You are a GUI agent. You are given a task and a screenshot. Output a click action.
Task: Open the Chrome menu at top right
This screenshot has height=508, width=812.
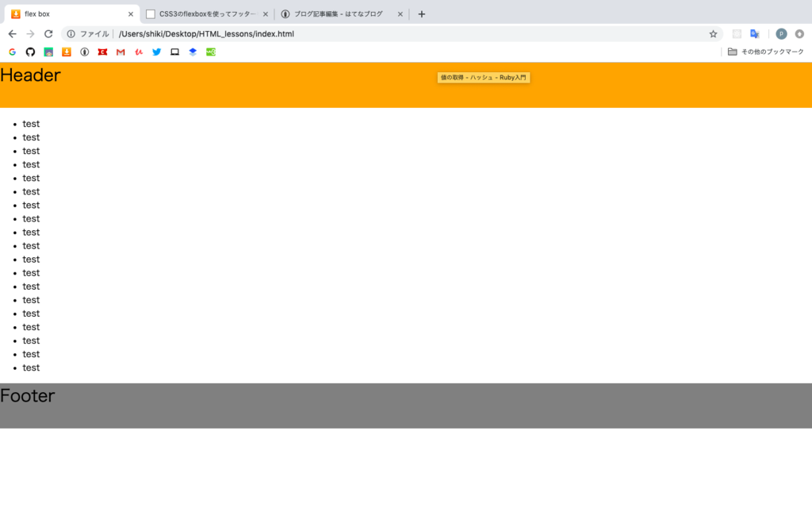[x=799, y=33]
